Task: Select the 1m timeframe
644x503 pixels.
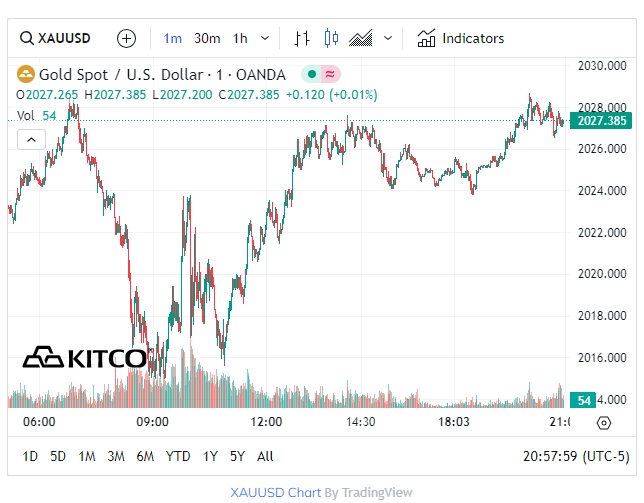Action: (x=172, y=39)
